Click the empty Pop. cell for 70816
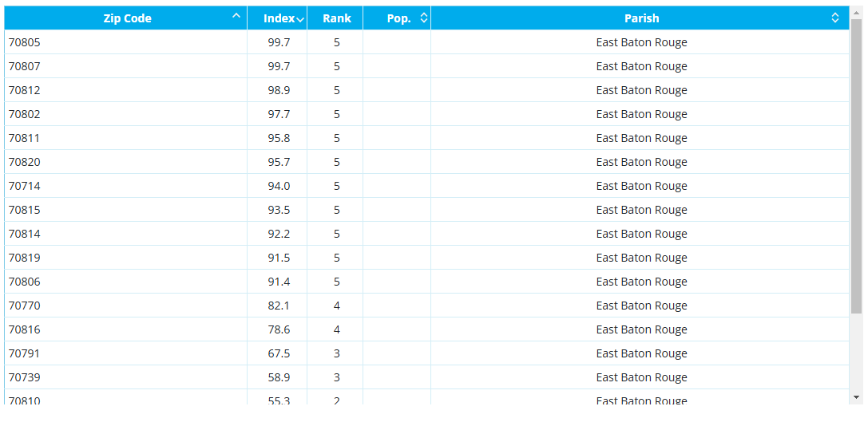868x422 pixels. tap(397, 329)
